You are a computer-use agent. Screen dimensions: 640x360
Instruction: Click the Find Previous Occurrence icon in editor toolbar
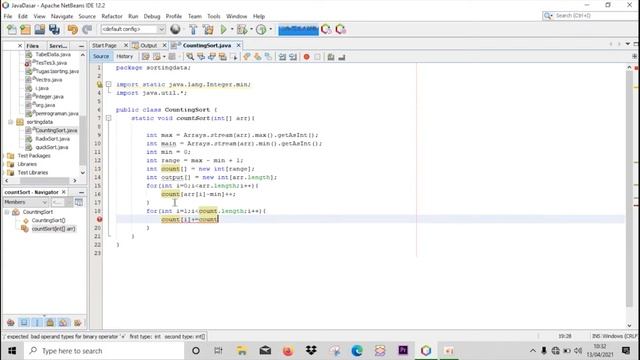(x=201, y=57)
